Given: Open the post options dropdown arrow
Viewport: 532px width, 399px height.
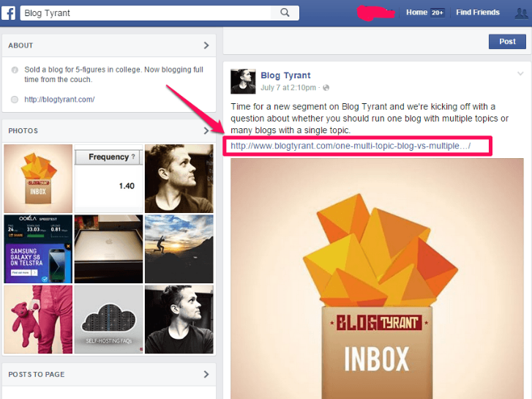Looking at the screenshot, I should (x=520, y=73).
